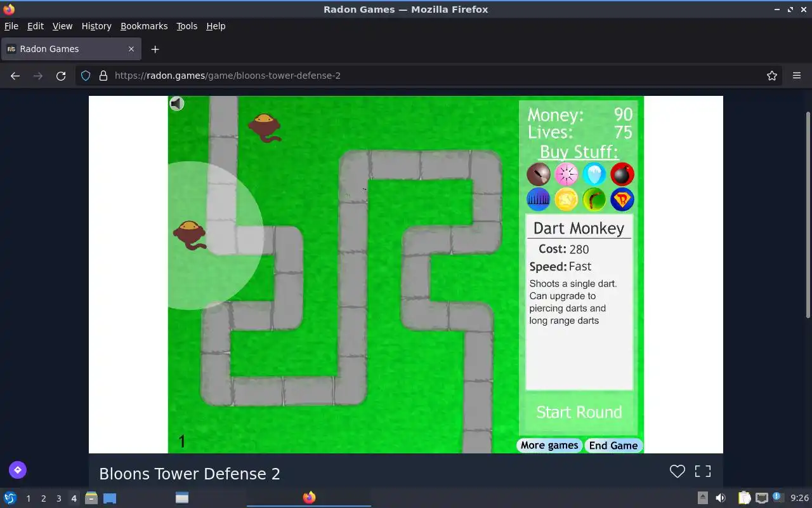The width and height of the screenshot is (812, 508).
Task: Switch to workspace 3
Action: pyautogui.click(x=58, y=498)
